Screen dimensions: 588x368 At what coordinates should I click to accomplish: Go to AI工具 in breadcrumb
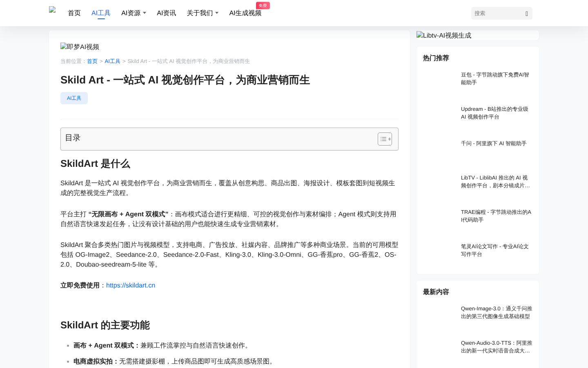pyautogui.click(x=112, y=61)
